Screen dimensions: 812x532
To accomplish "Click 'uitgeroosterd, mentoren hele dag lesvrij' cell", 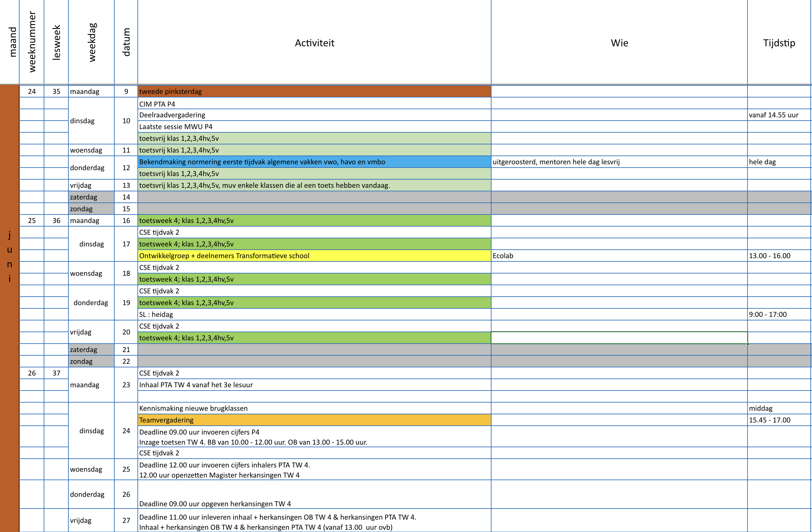I will pyautogui.click(x=619, y=162).
